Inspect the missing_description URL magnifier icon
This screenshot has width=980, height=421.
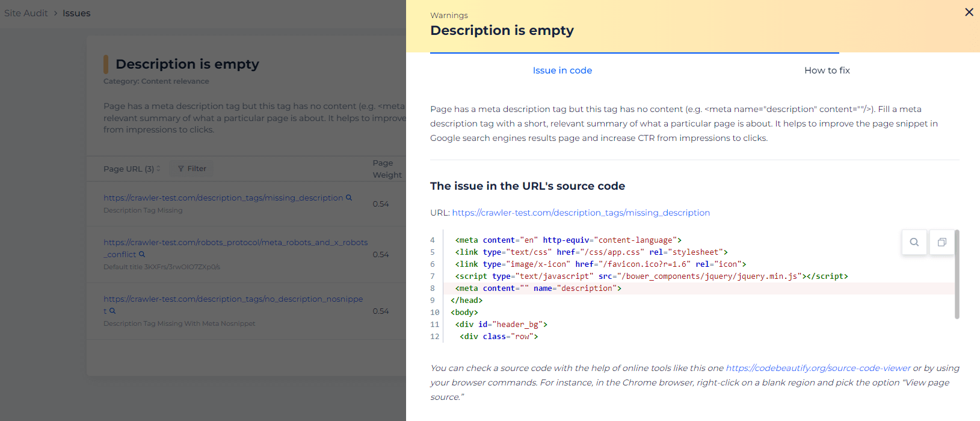click(x=349, y=198)
